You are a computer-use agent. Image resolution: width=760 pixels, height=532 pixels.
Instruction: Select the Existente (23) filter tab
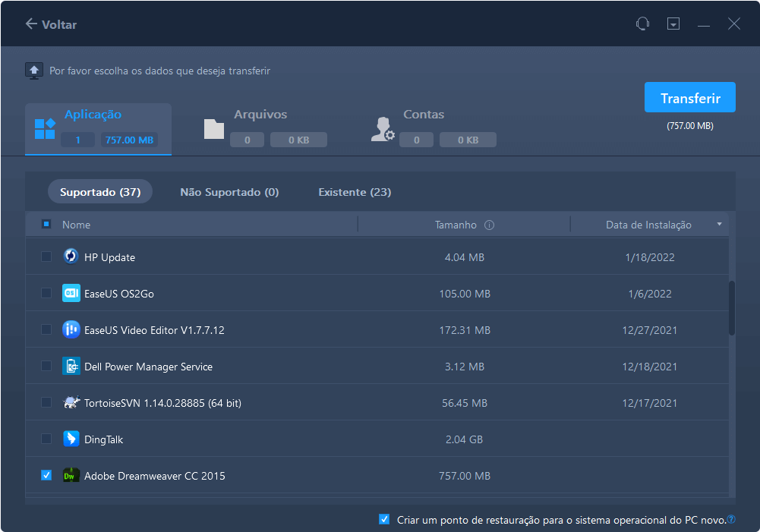pyautogui.click(x=355, y=192)
